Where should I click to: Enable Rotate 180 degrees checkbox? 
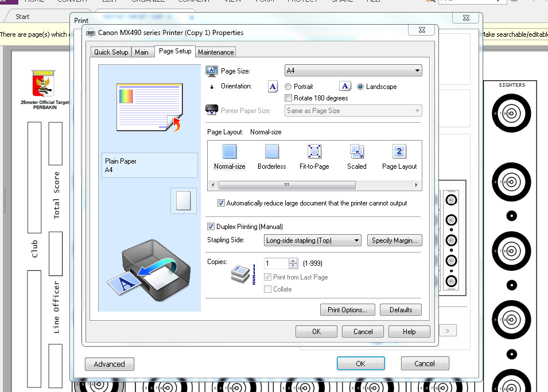point(288,98)
